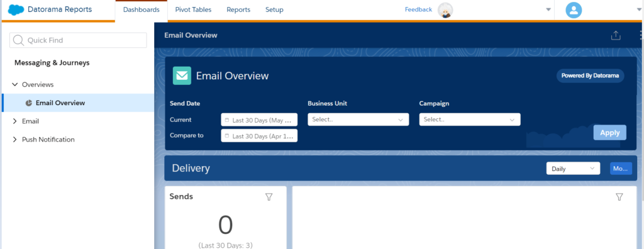Image resolution: width=644 pixels, height=249 pixels.
Task: Expand the Push Notification section
Action: 15,140
